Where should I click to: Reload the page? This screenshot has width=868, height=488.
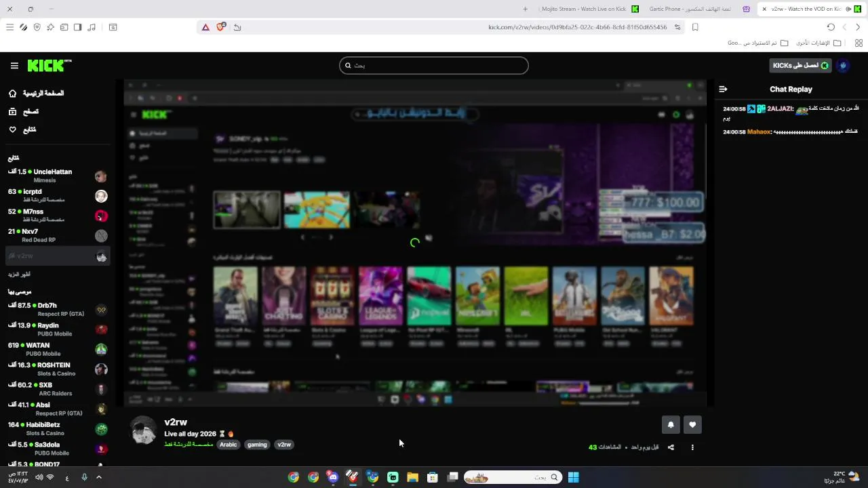tap(831, 27)
